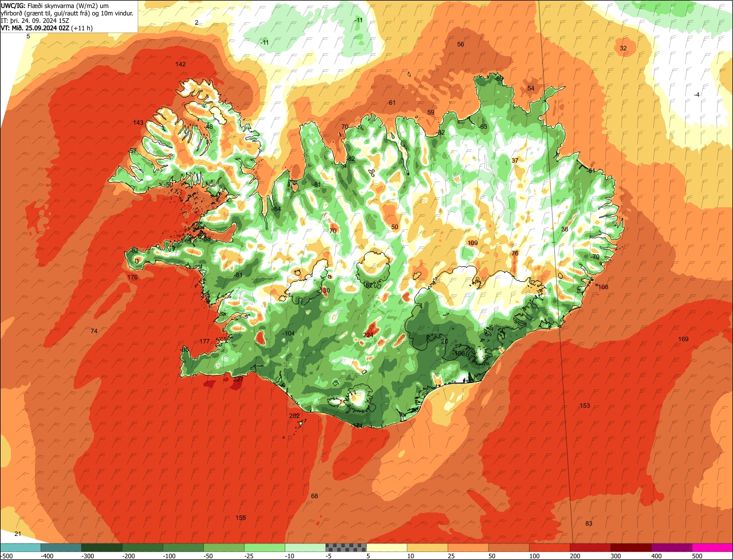Click the map value '56'
The width and height of the screenshot is (733, 560).
460,45
